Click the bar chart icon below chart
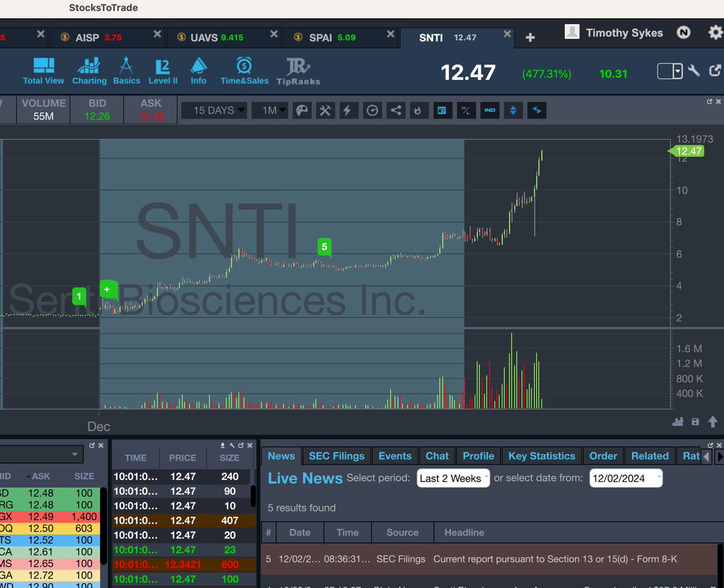This screenshot has height=588, width=724. (x=678, y=422)
